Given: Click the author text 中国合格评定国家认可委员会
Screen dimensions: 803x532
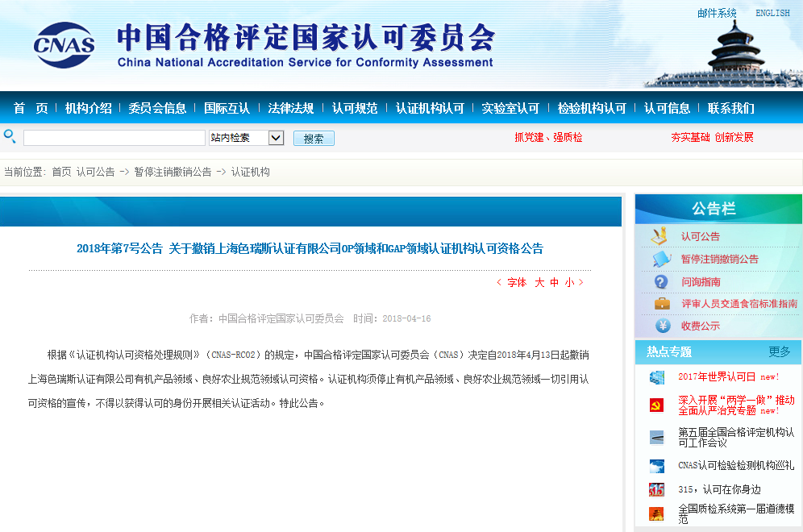Looking at the screenshot, I should [x=281, y=318].
